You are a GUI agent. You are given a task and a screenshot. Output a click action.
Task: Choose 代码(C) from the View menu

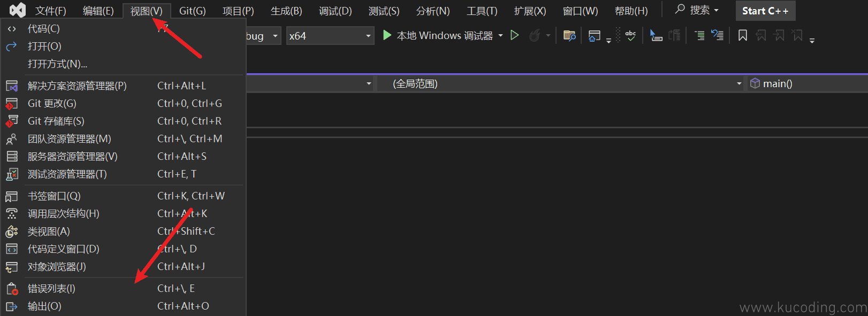click(x=123, y=29)
